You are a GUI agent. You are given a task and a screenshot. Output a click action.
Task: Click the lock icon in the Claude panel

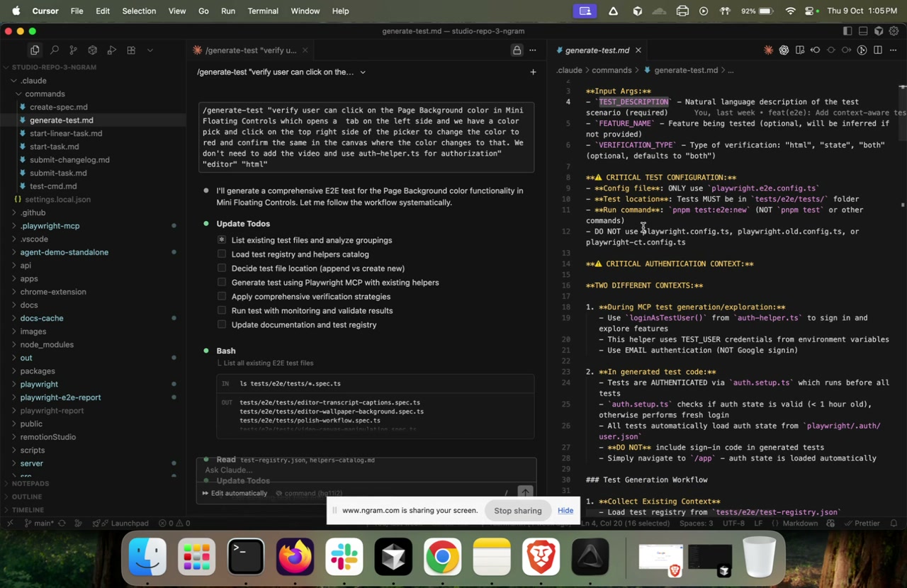click(517, 50)
